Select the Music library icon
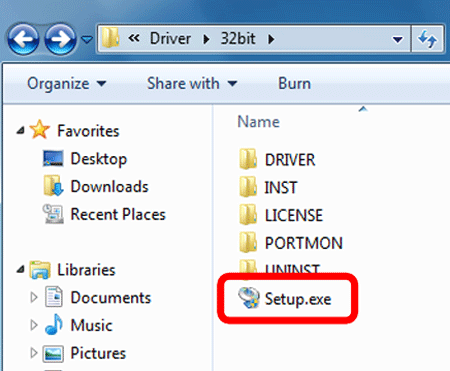This screenshot has width=450, height=371. click(54, 325)
